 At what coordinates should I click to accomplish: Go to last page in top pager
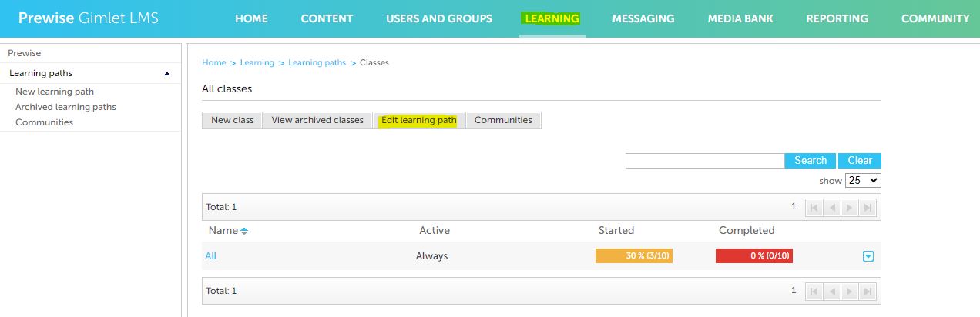[x=868, y=207]
